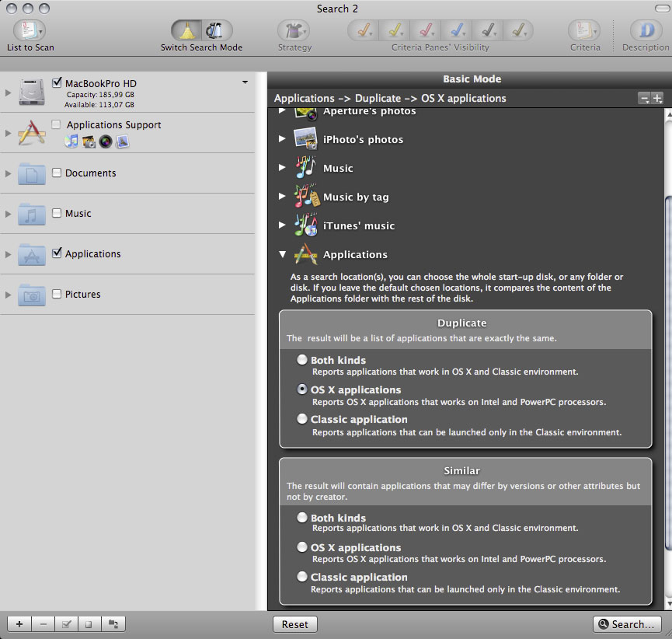The image size is (672, 639).
Task: Select Similar OS X applications radio button
Action: tap(302, 546)
